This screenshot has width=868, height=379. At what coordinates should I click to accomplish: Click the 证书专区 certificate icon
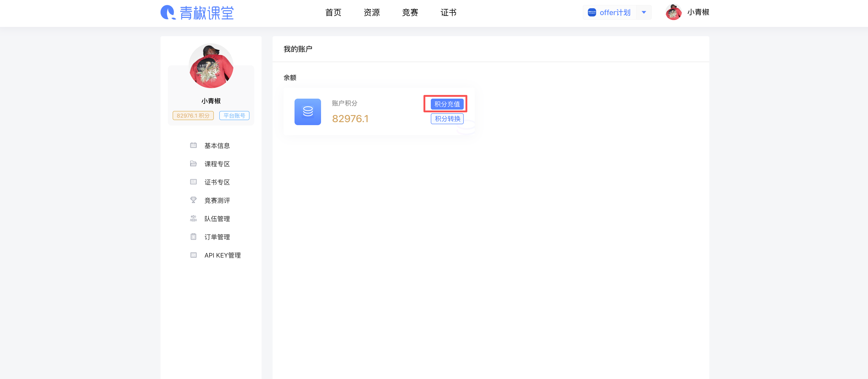tap(193, 182)
